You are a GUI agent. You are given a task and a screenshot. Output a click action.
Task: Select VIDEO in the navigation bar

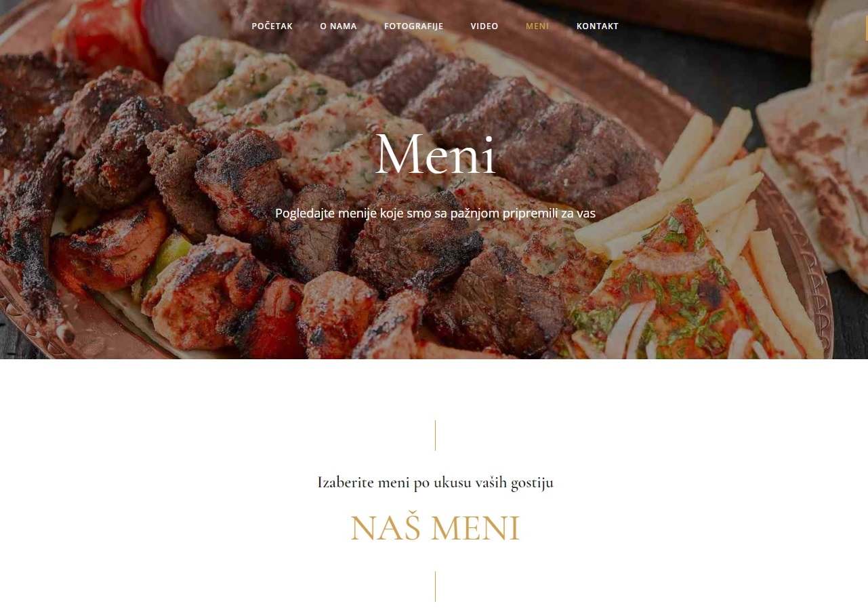pos(484,26)
